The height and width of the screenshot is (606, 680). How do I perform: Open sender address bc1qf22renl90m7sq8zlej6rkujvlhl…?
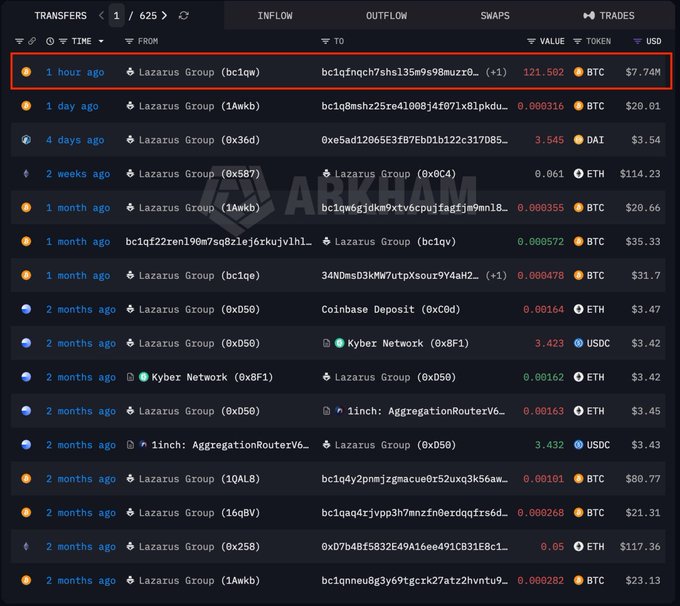(219, 242)
